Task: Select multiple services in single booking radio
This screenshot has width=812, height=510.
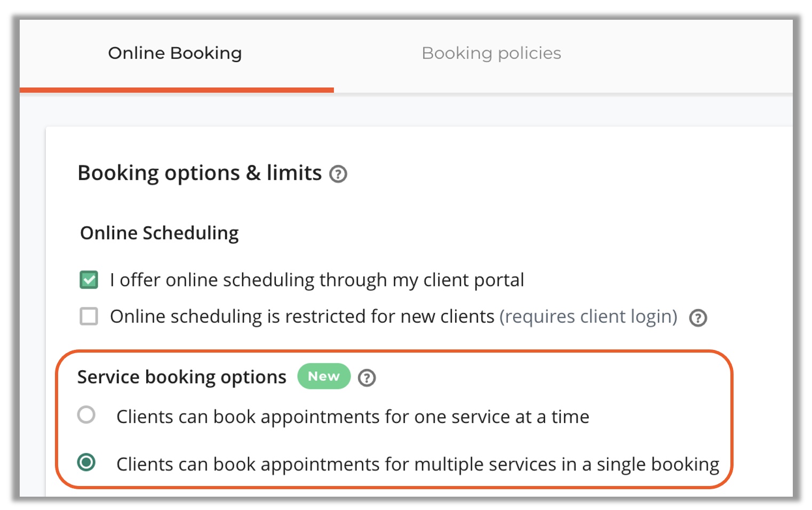Action: [86, 462]
